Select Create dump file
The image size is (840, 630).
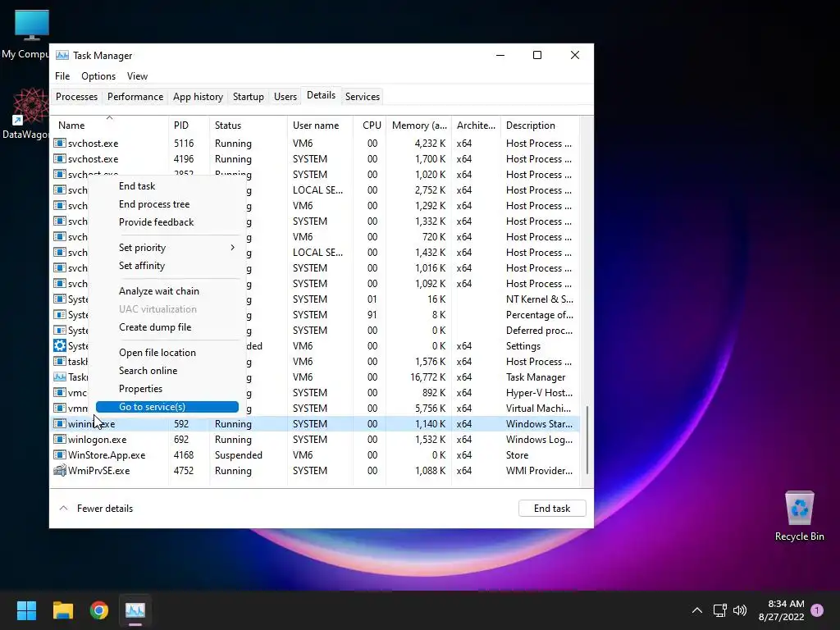(x=167, y=326)
